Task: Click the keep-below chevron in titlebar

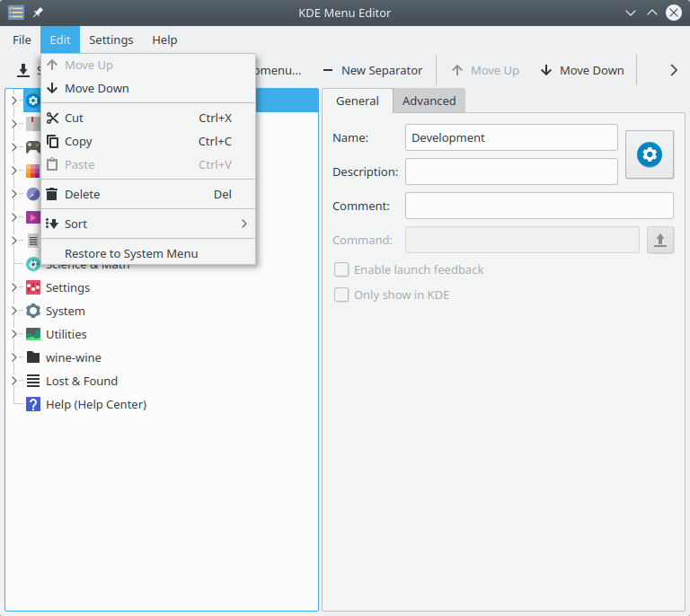Action: tap(630, 13)
